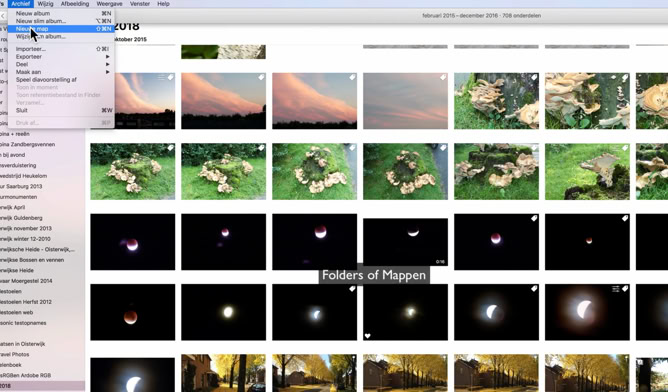Select the pale gray-pink sky photo thumbnail

click(405, 101)
